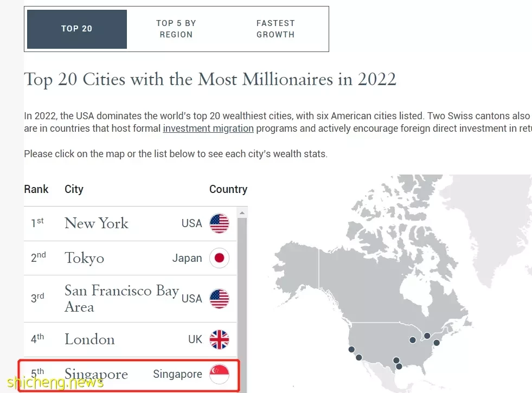Follow the investment migration link
532x393 pixels.
click(208, 128)
